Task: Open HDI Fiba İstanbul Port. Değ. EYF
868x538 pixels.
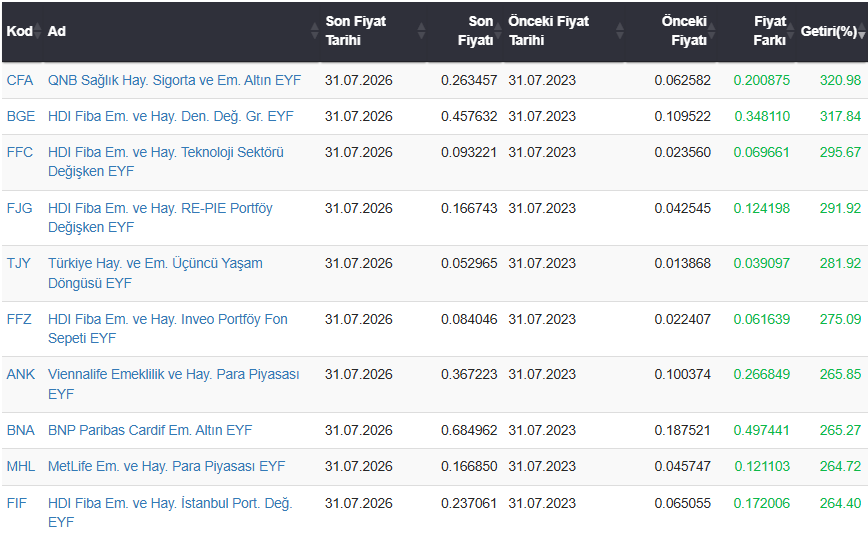Action: 170,513
